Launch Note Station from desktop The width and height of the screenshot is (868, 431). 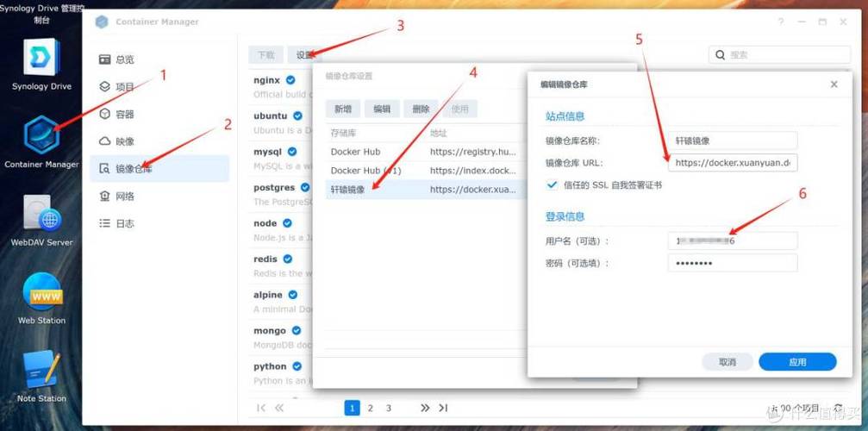point(41,371)
